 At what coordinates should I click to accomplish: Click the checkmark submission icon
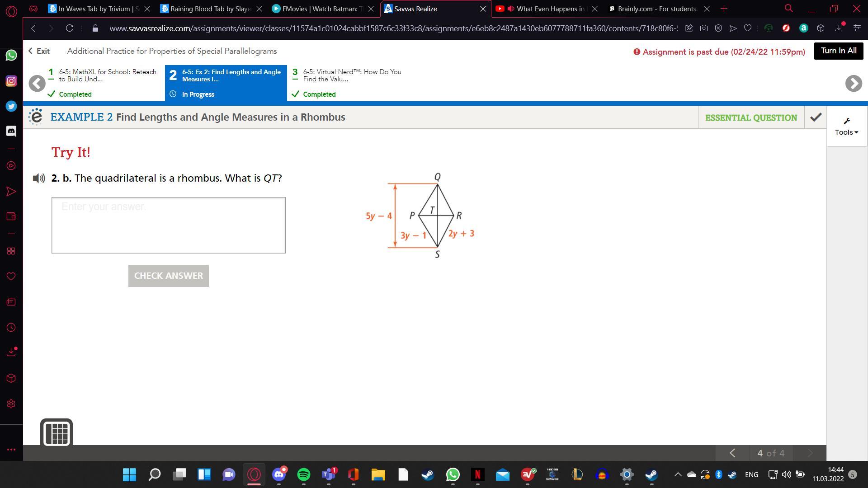[816, 117]
